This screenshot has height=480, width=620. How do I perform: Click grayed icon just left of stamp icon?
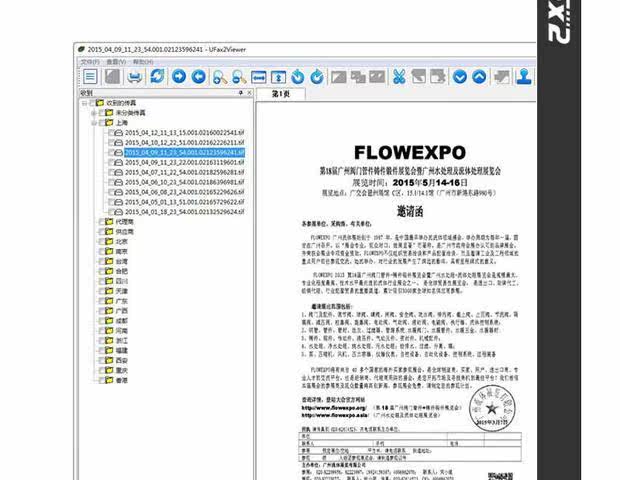(x=502, y=77)
